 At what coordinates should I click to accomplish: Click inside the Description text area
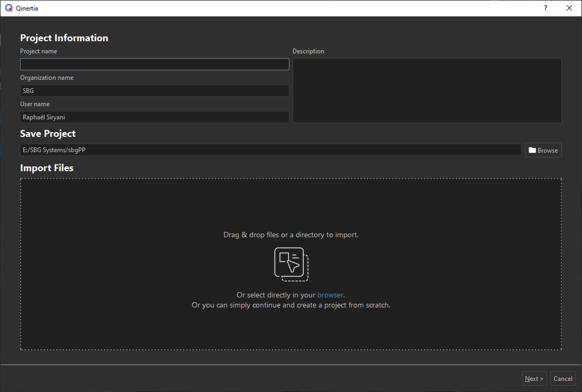427,90
